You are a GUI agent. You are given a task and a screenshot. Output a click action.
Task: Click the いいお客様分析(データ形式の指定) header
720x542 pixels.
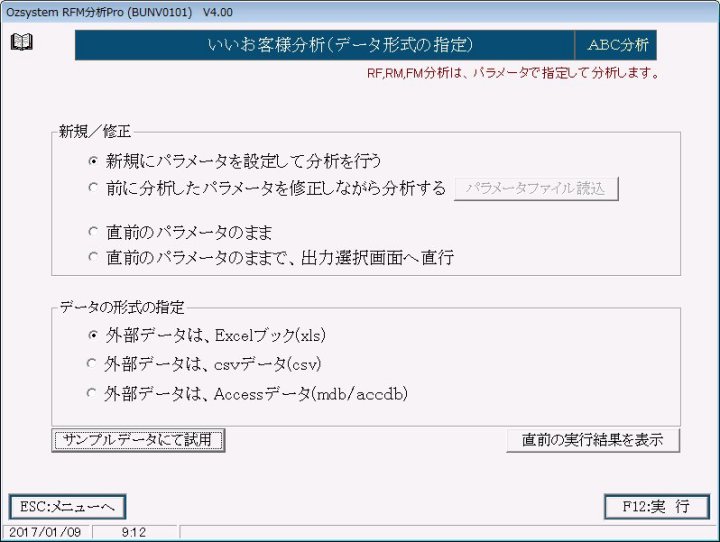(x=325, y=45)
